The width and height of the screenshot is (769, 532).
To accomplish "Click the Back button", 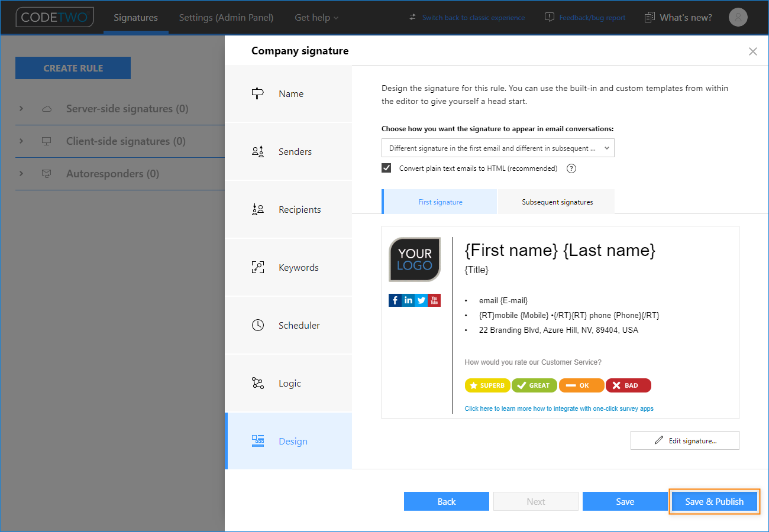I will click(447, 501).
